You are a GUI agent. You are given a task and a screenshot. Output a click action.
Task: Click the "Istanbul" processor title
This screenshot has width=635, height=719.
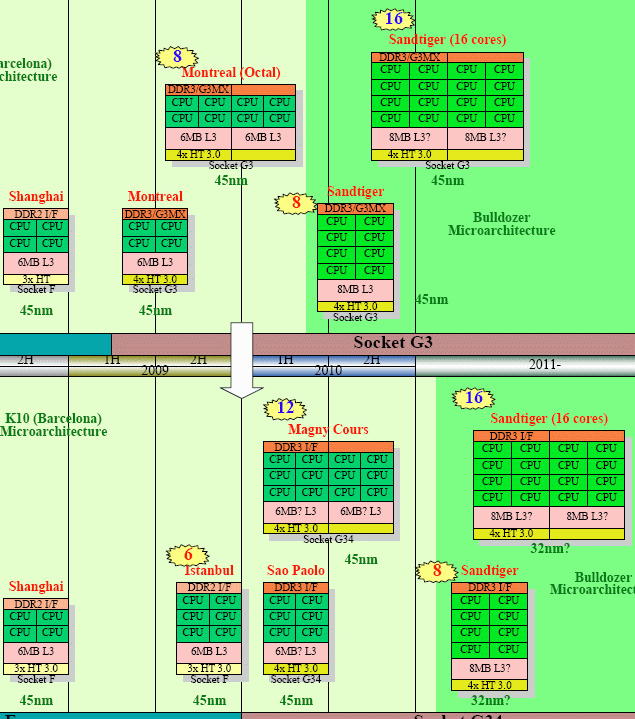209,570
